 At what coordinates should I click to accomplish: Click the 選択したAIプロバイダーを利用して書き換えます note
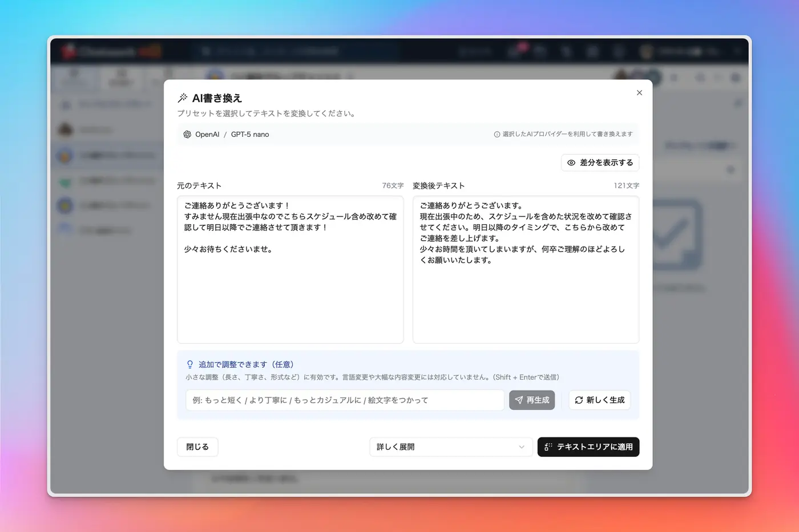tap(568, 135)
